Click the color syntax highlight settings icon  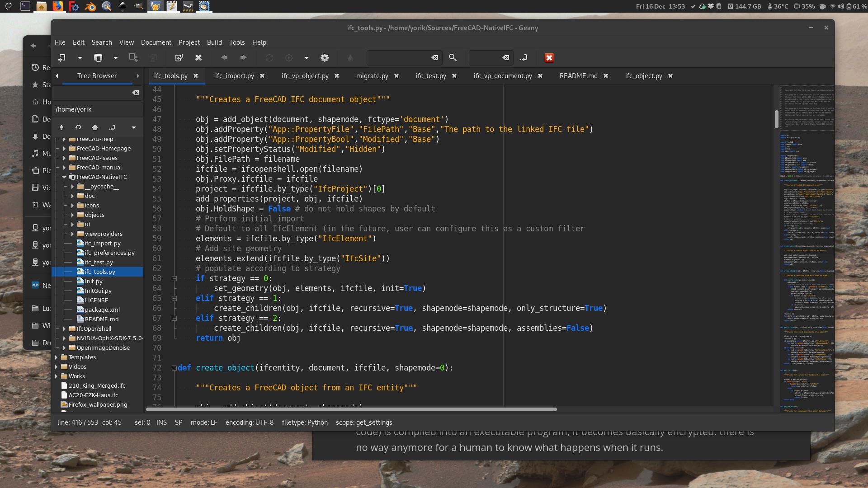tap(350, 57)
